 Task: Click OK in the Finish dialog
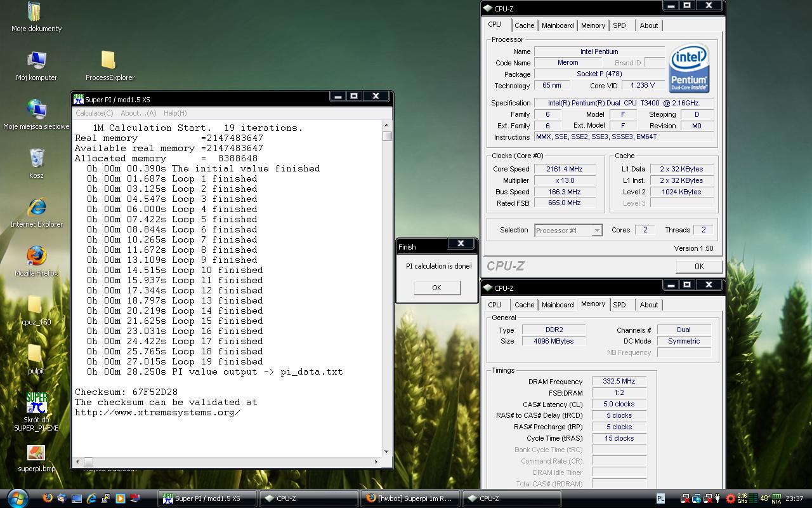[436, 288]
